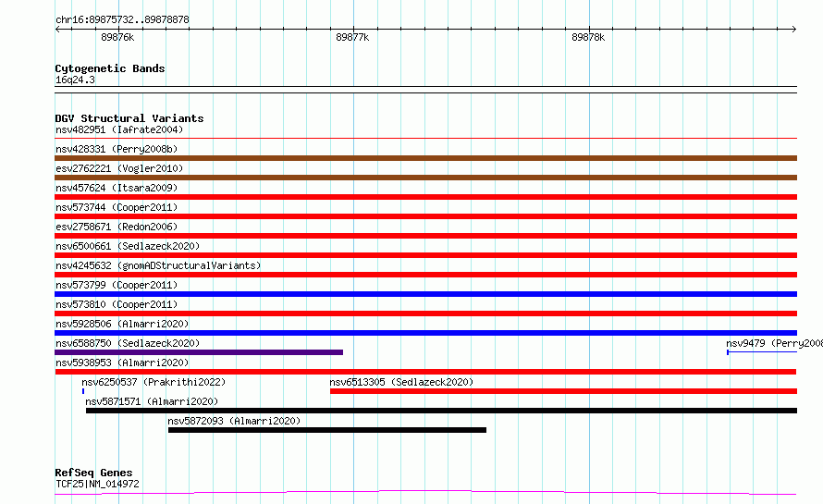The image size is (823, 504).
Task: Click the black nsv5871571 variant bar
Action: click(441, 411)
